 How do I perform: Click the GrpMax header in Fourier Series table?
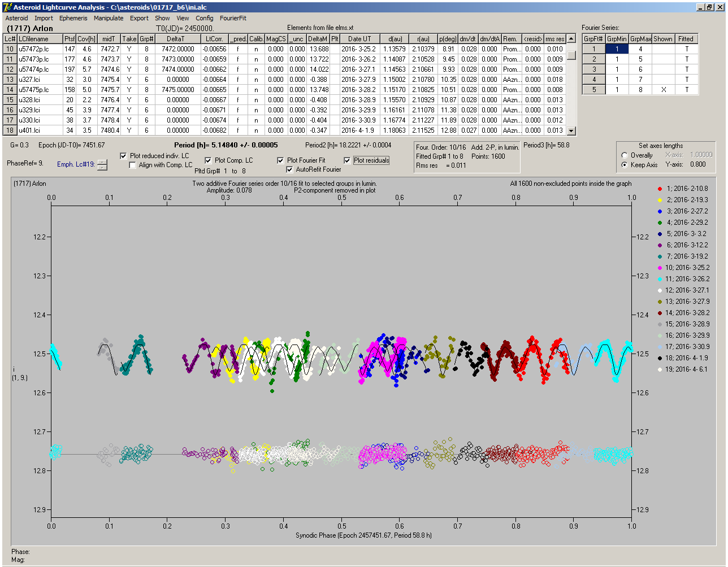click(x=640, y=39)
